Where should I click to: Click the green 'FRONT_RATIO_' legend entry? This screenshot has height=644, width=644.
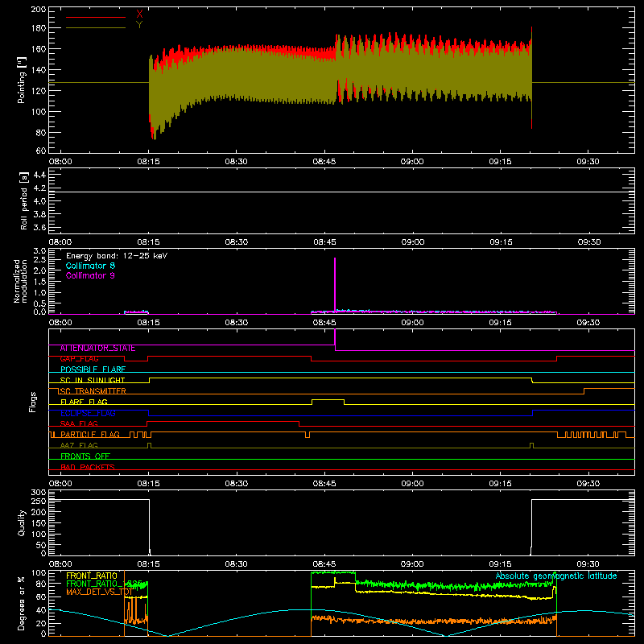(104, 584)
